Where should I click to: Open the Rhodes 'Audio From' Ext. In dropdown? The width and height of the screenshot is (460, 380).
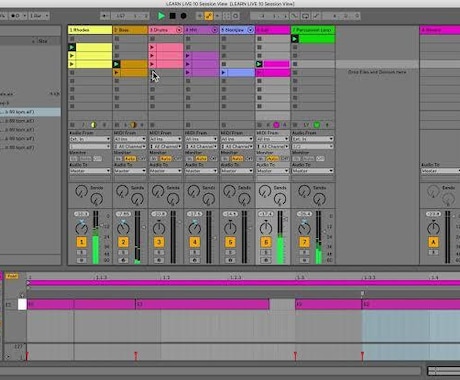(x=90, y=139)
